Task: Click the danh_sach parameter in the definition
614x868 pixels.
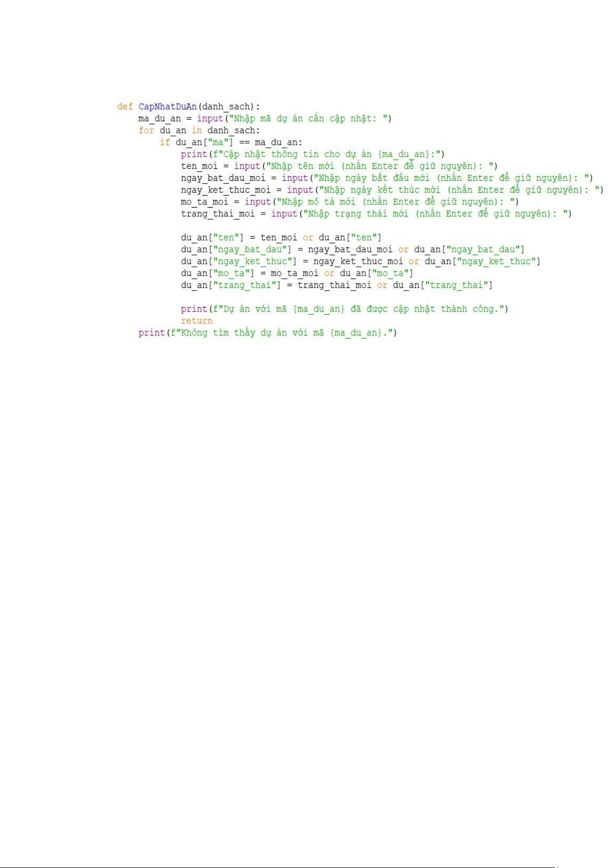Action: coord(226,107)
